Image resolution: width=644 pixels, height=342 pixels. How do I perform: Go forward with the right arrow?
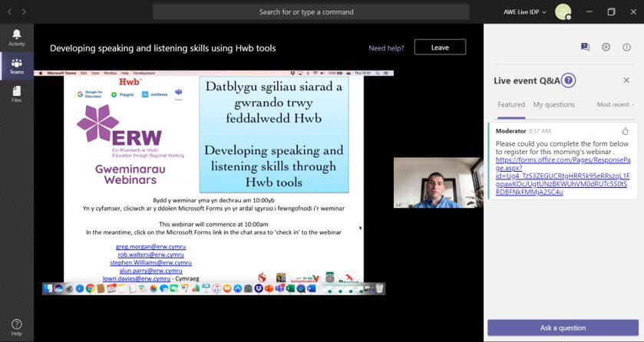24,12
